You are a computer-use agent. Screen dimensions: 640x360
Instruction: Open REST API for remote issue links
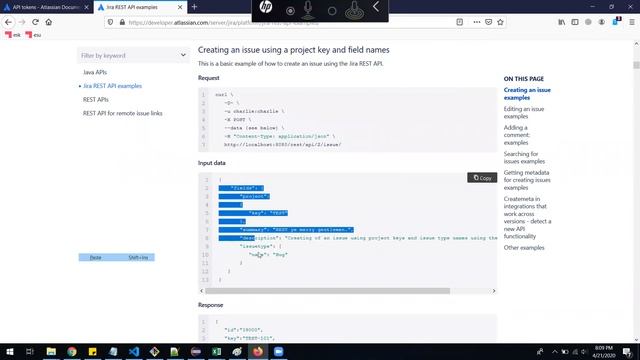122,113
